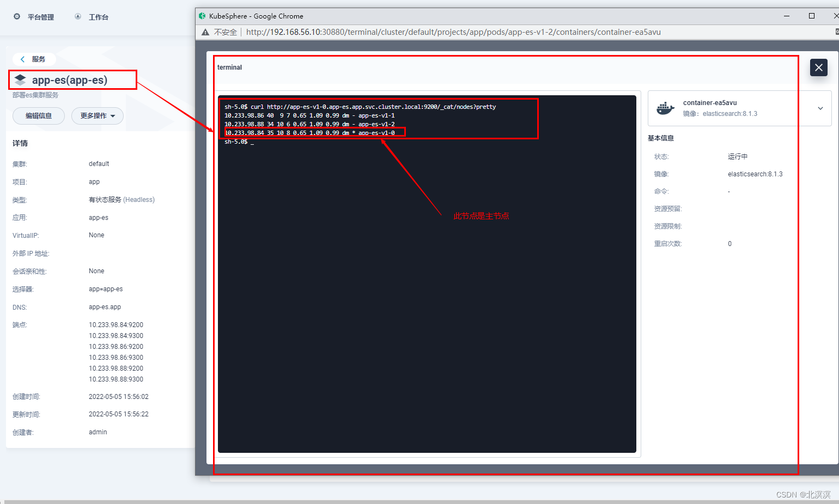Click the dashboard icon beside 工作台
This screenshot has width=839, height=504.
[78, 17]
